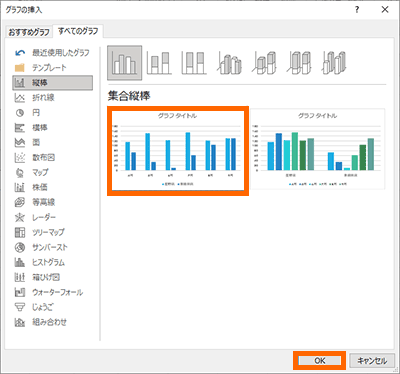Click the キャンセル button
The image size is (400, 374).
pyautogui.click(x=372, y=361)
